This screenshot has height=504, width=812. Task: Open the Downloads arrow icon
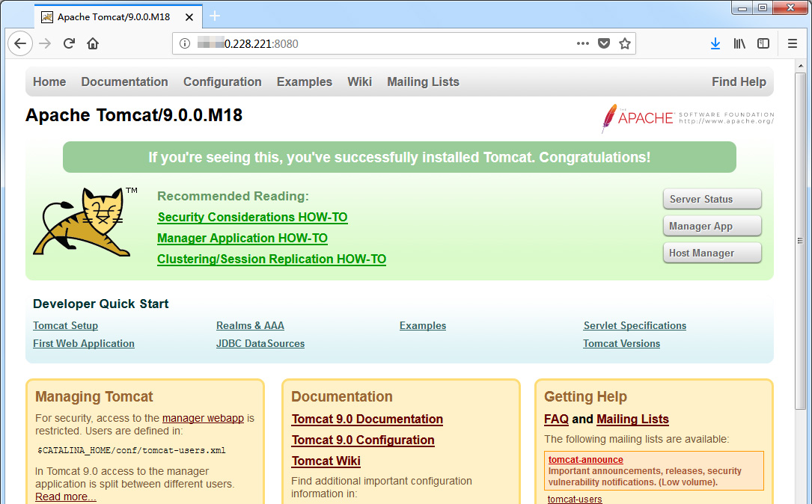715,43
